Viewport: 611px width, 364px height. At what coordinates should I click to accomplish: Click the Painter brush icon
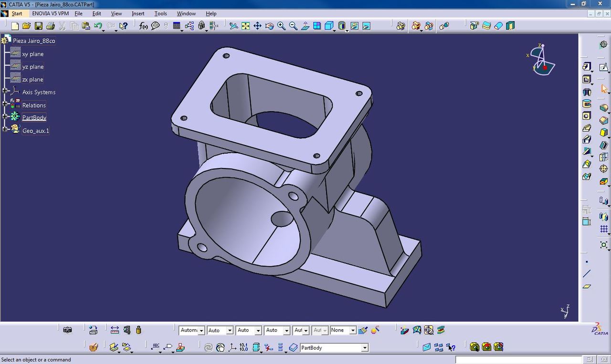click(363, 330)
